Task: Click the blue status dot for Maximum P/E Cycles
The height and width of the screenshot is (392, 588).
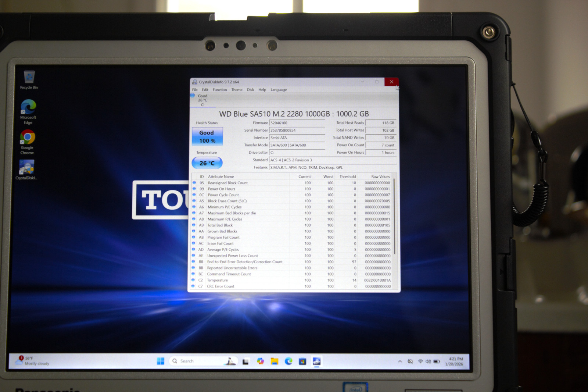Action: click(194, 219)
